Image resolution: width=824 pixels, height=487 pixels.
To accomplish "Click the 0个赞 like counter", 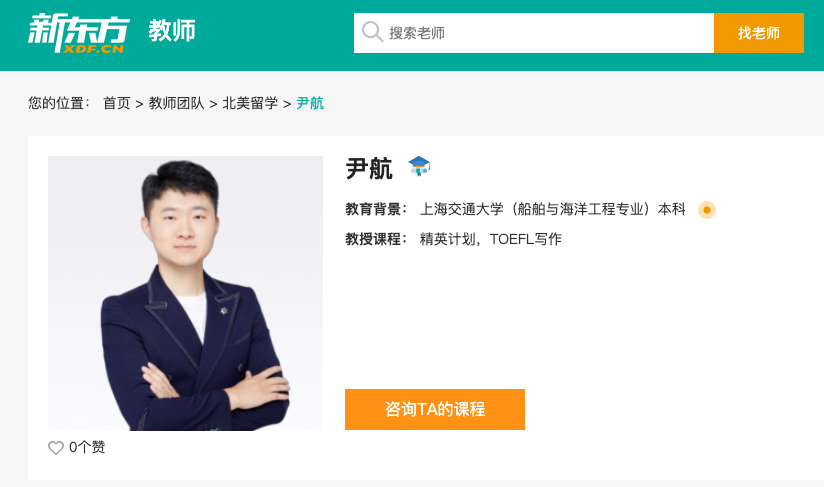I will pyautogui.click(x=87, y=447).
